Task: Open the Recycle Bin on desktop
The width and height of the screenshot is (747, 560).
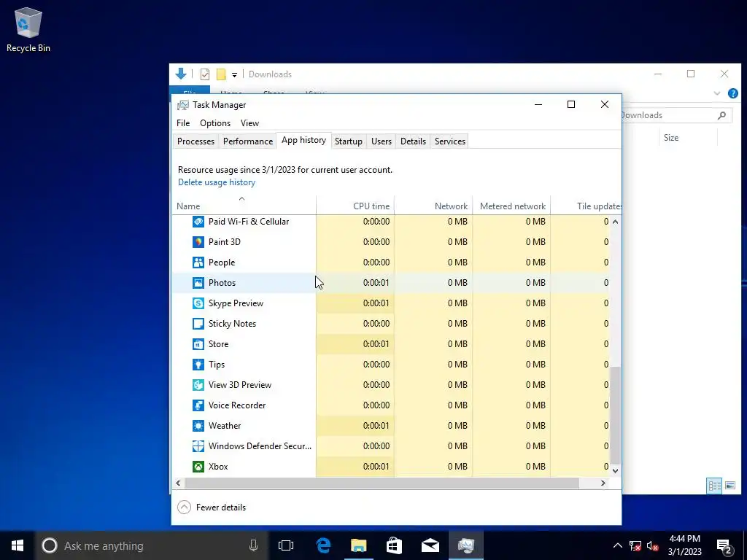Action: pos(28,29)
